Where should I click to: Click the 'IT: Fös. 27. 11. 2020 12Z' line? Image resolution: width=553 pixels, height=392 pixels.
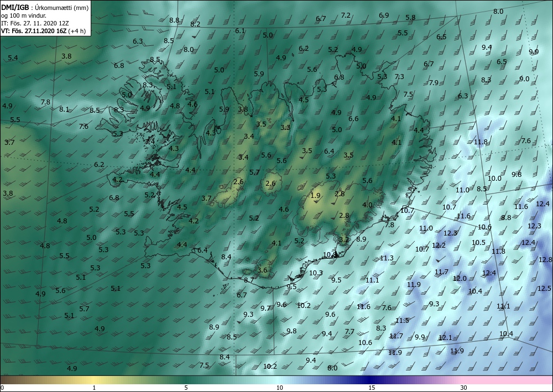pos(34,23)
